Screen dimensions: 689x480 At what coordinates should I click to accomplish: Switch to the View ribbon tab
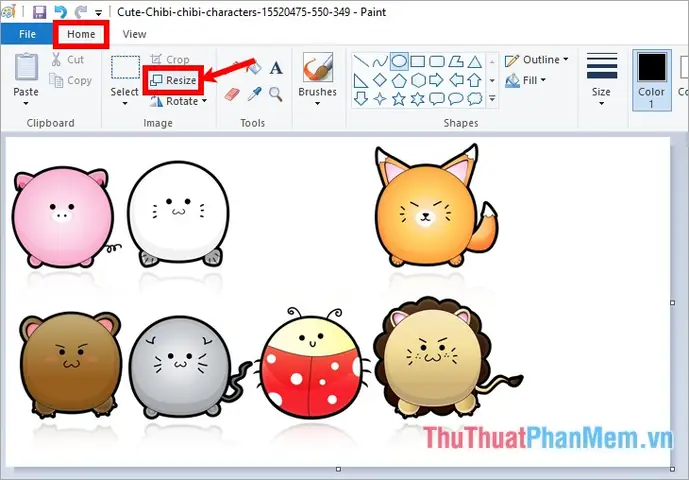tap(134, 34)
